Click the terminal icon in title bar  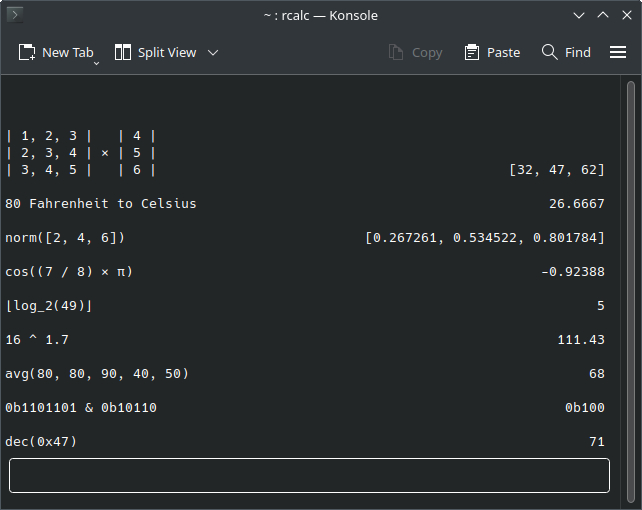[15, 16]
